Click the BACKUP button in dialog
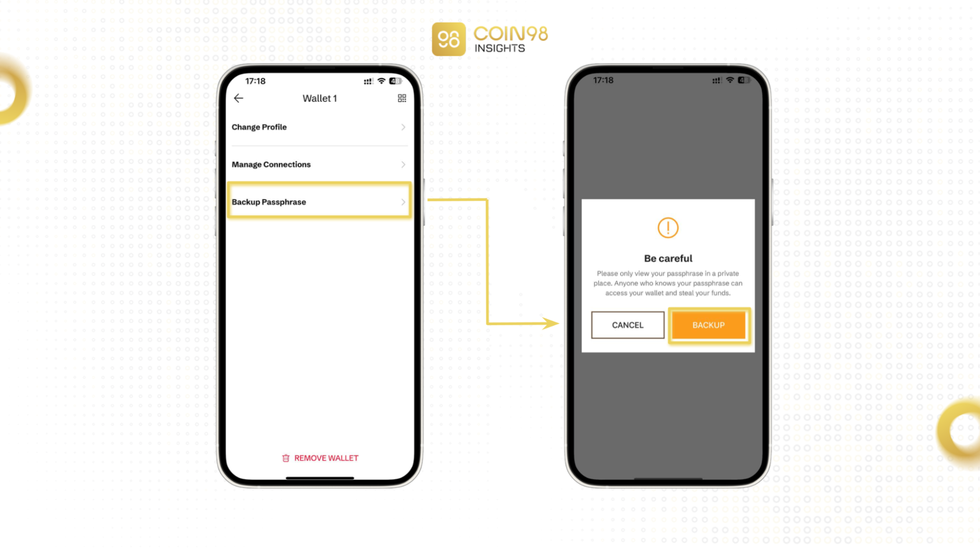980x552 pixels. point(708,324)
